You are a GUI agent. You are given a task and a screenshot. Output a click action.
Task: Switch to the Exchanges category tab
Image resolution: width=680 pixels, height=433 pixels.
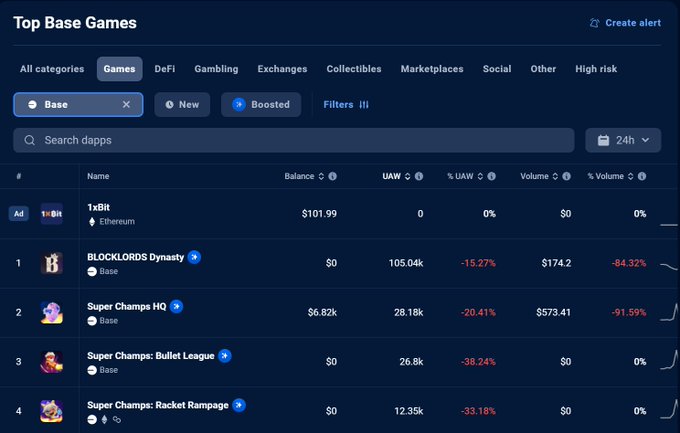[282, 69]
